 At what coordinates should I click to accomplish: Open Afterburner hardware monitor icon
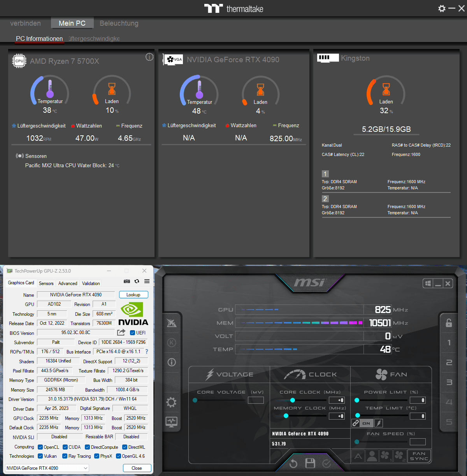(172, 422)
